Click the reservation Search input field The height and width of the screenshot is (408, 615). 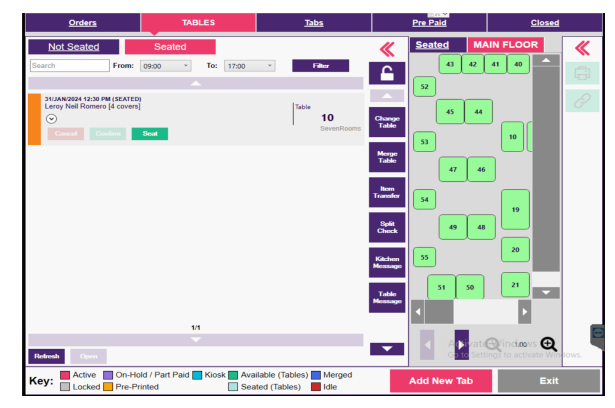(x=69, y=66)
